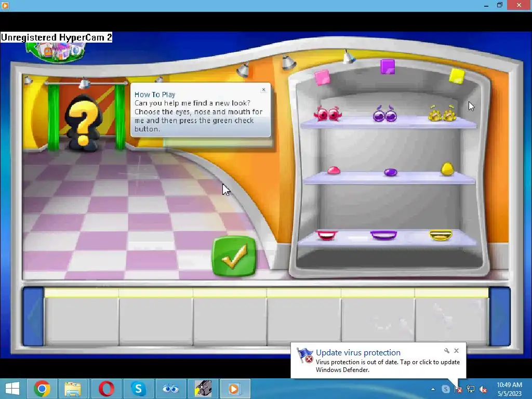Close the How To Play tooltip
532x399 pixels.
point(263,89)
